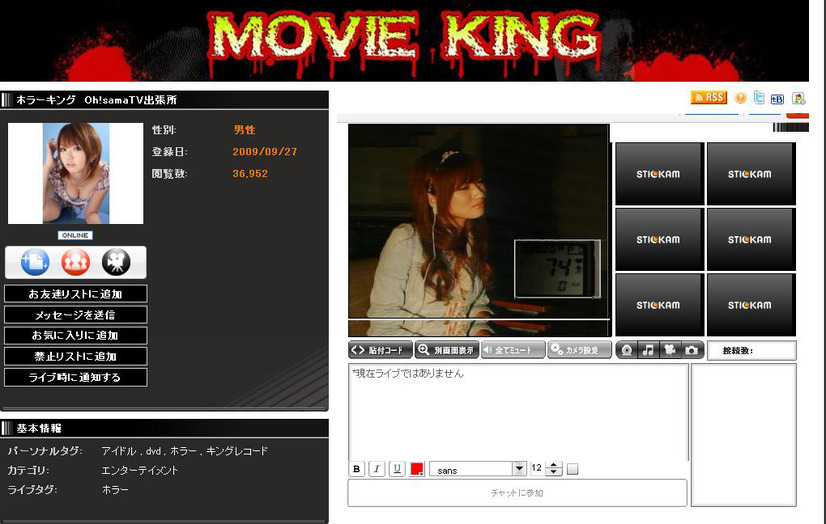Click お友達リストに追加 add friend button

click(75, 294)
